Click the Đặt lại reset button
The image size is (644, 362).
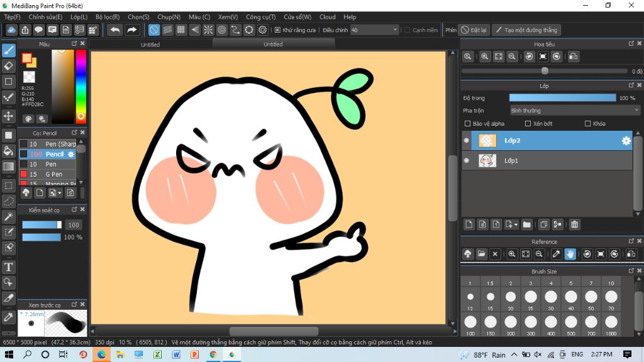pos(474,30)
